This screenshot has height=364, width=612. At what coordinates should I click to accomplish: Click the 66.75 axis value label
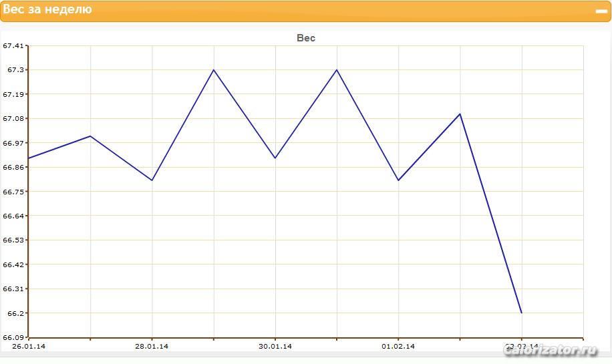pos(13,192)
